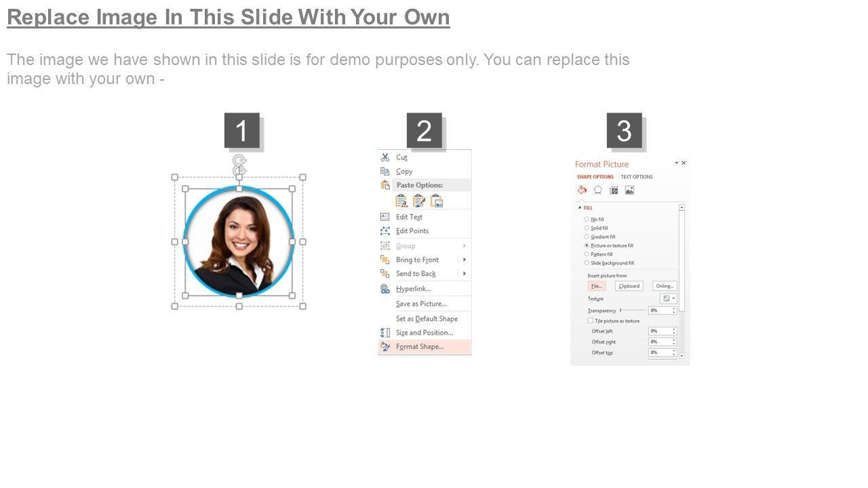Image resolution: width=868 pixels, height=488 pixels.
Task: Switch to the TEXT OPTIONS tab
Action: [637, 177]
